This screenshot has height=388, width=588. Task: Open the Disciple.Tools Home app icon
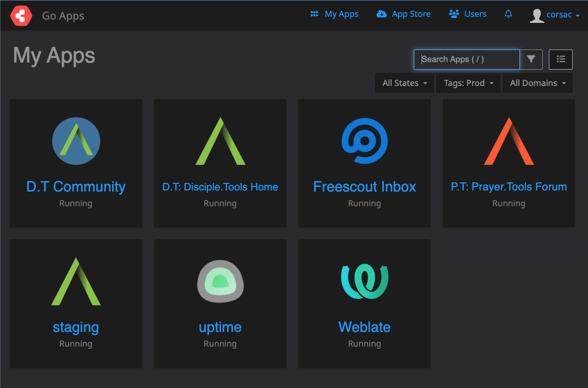[x=220, y=141]
